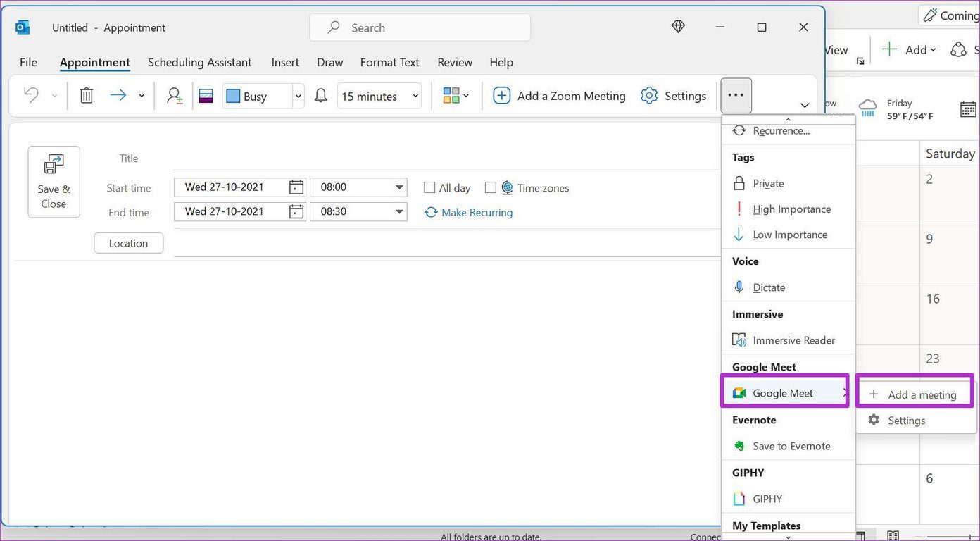Click the Show As color bar icon
Screen dimensions: 980x541
point(206,95)
